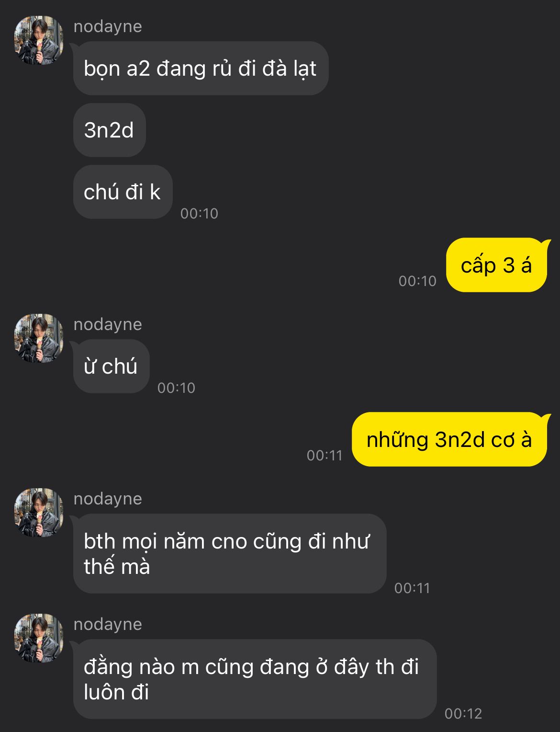Tap the 00:11 timestamp beside yellow bubble

tap(325, 455)
